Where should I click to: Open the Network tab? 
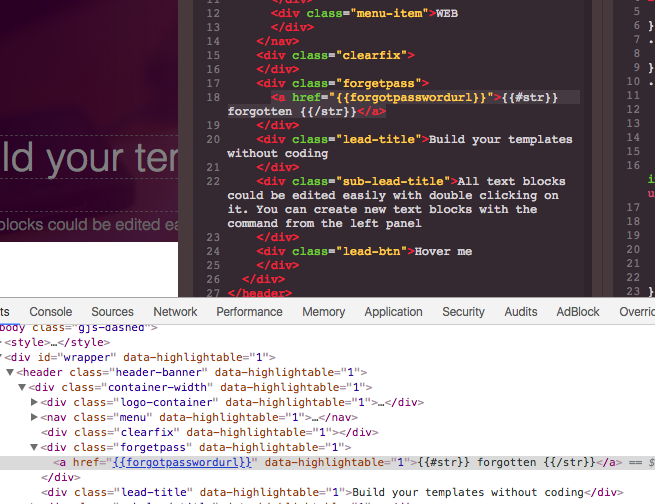(x=175, y=312)
